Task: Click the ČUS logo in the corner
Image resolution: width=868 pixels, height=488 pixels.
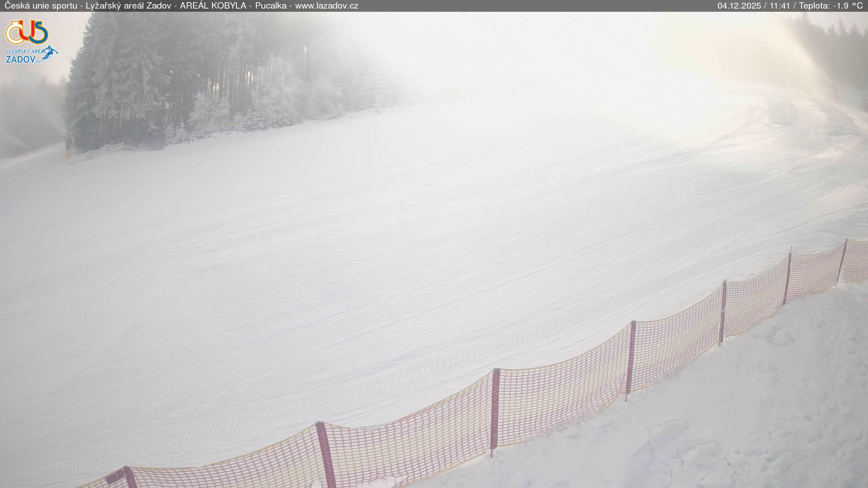Action: (x=26, y=32)
